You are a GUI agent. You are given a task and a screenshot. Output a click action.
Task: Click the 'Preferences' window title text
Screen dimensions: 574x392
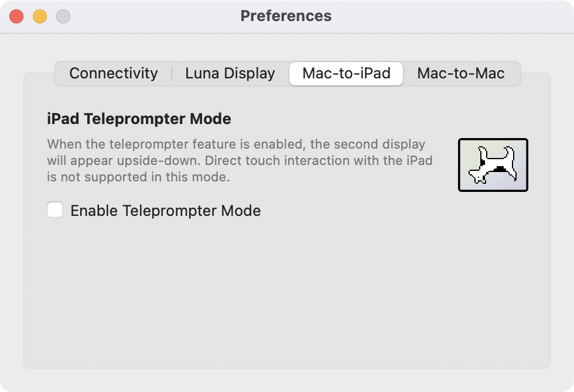coord(286,16)
